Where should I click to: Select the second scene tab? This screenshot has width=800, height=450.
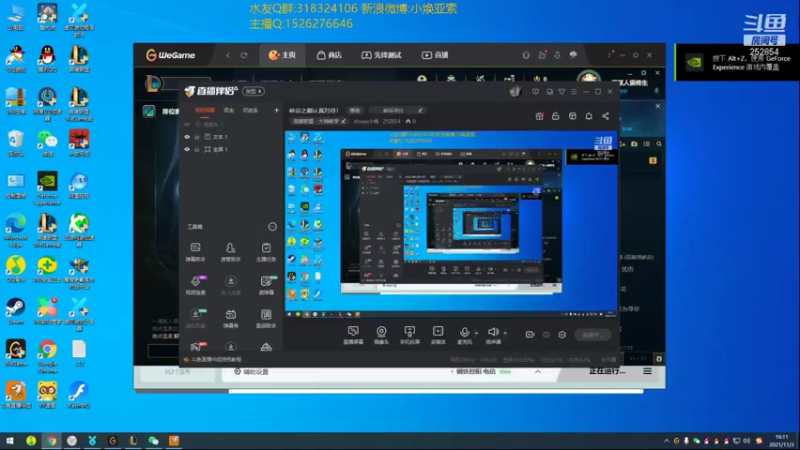pos(229,110)
